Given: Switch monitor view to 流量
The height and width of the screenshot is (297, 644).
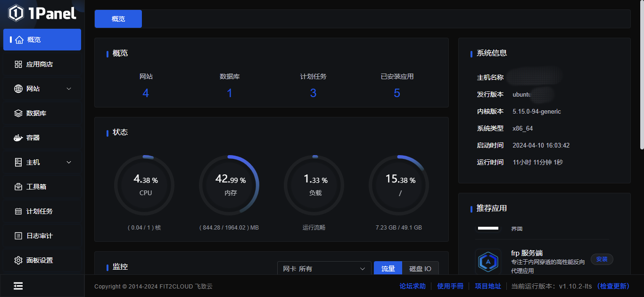Looking at the screenshot, I should point(388,269).
